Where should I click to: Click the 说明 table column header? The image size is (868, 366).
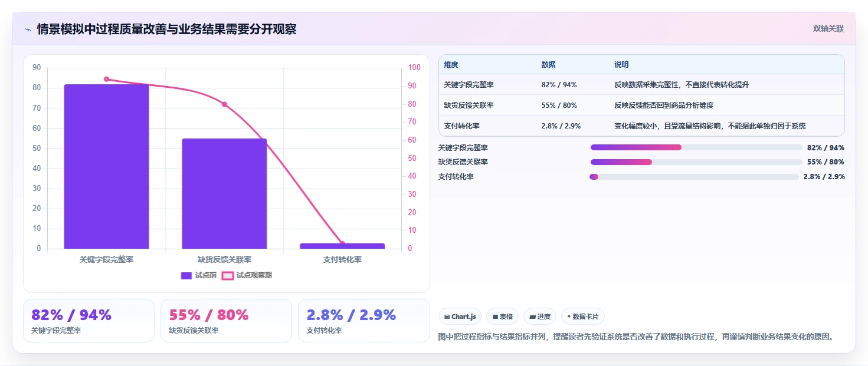click(621, 65)
